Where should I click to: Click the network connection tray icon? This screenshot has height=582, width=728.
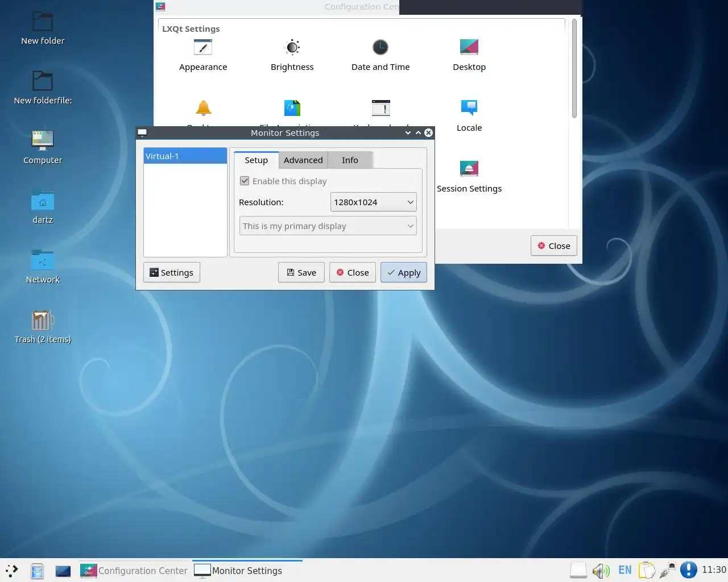click(x=668, y=570)
